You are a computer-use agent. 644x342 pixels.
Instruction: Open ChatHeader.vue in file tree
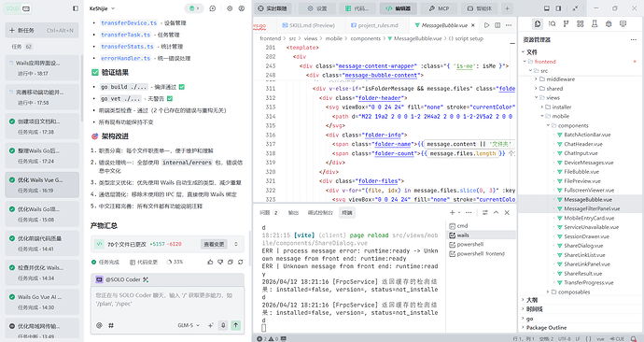click(x=583, y=144)
